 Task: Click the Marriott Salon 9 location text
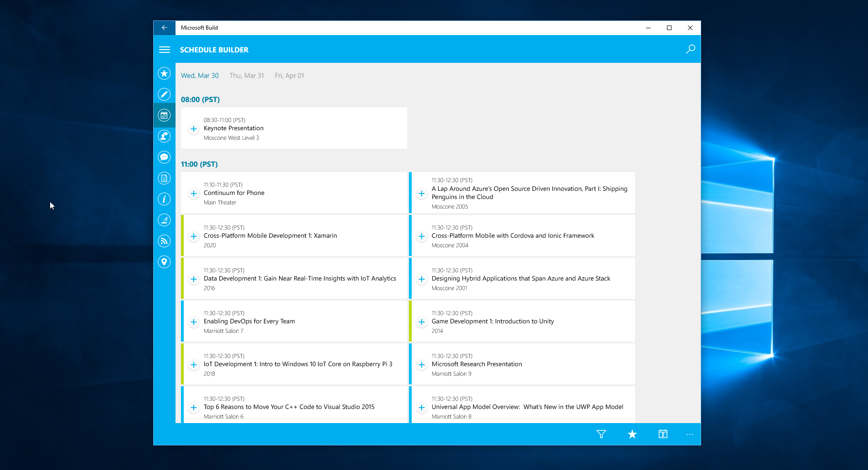tap(451, 374)
